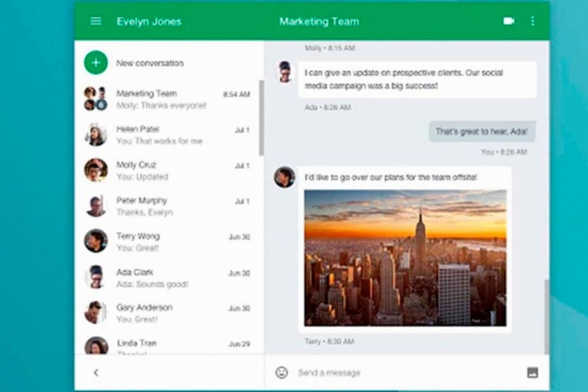Open the New York skyline photo
The height and width of the screenshot is (392, 588).
click(x=405, y=258)
